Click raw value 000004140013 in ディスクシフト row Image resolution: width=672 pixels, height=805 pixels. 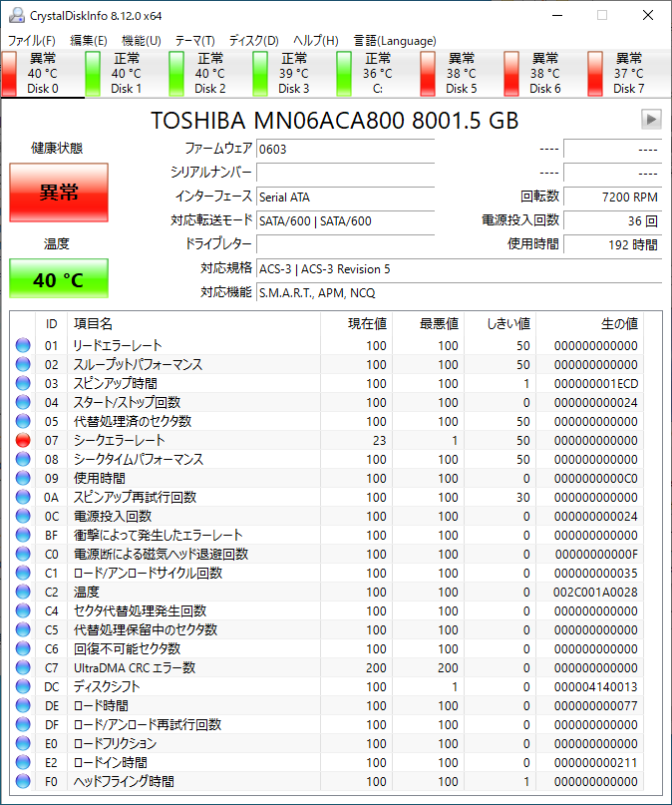[595, 687]
